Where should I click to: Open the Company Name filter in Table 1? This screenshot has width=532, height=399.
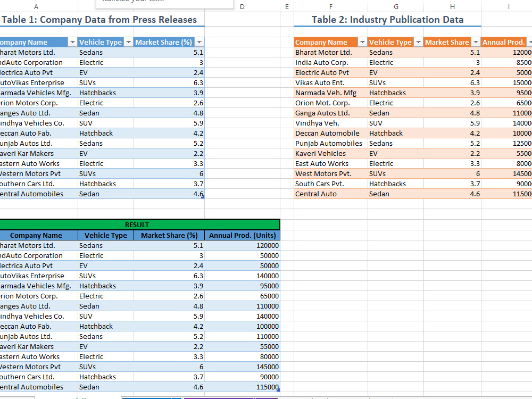pos(71,41)
